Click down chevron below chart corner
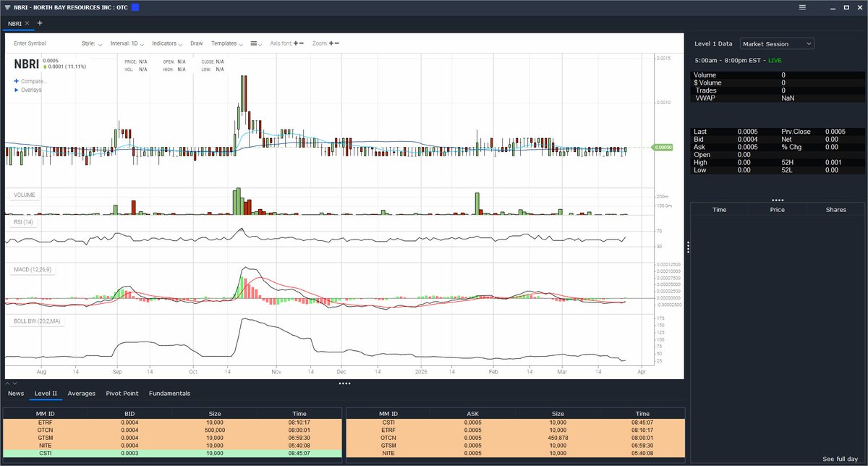Viewport: 868px width, 466px height. pos(14,384)
